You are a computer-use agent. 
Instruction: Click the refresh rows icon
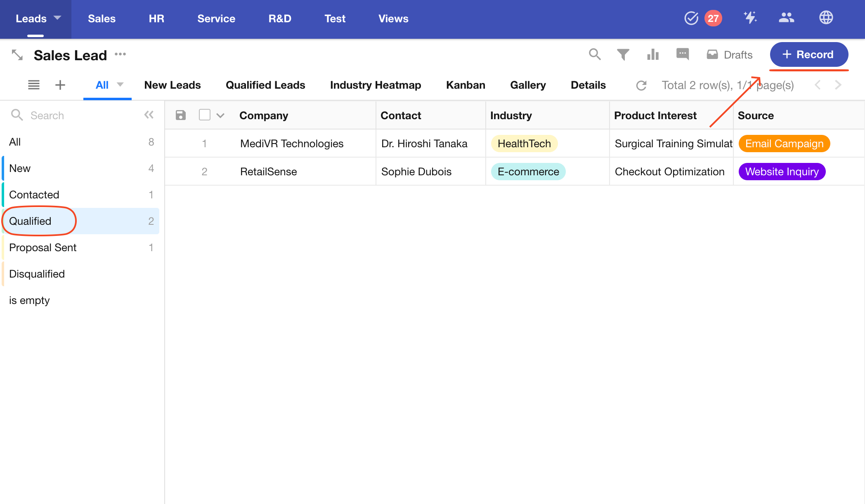coord(641,85)
